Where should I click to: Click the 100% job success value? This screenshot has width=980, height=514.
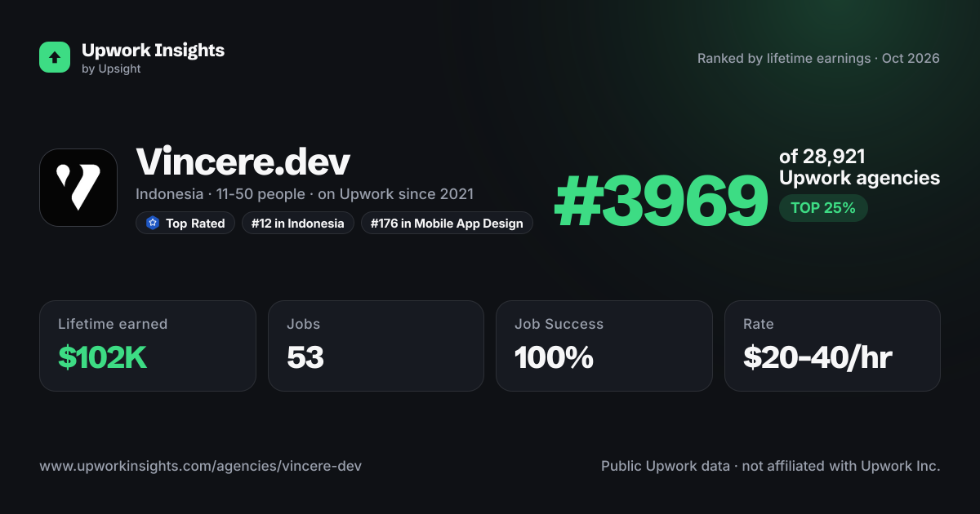555,357
